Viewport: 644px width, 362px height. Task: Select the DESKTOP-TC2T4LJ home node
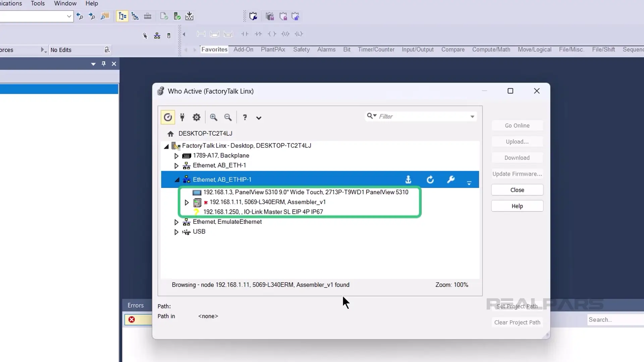205,133
